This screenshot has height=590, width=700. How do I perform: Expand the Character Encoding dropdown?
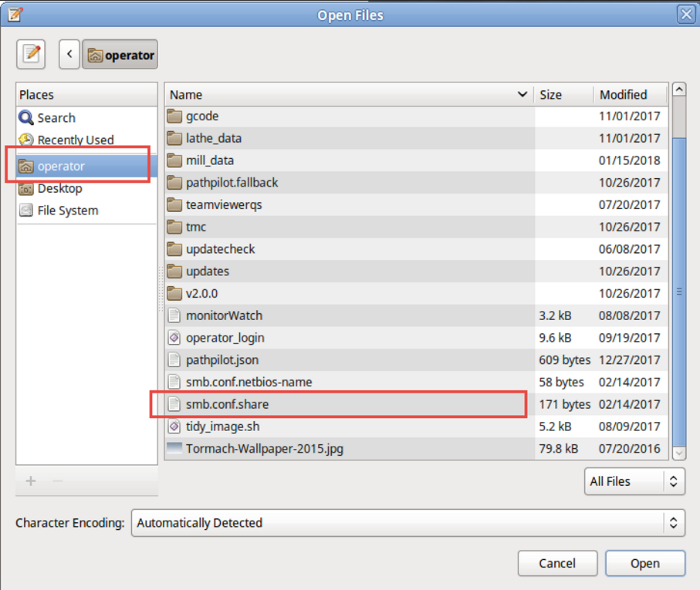tap(407, 523)
